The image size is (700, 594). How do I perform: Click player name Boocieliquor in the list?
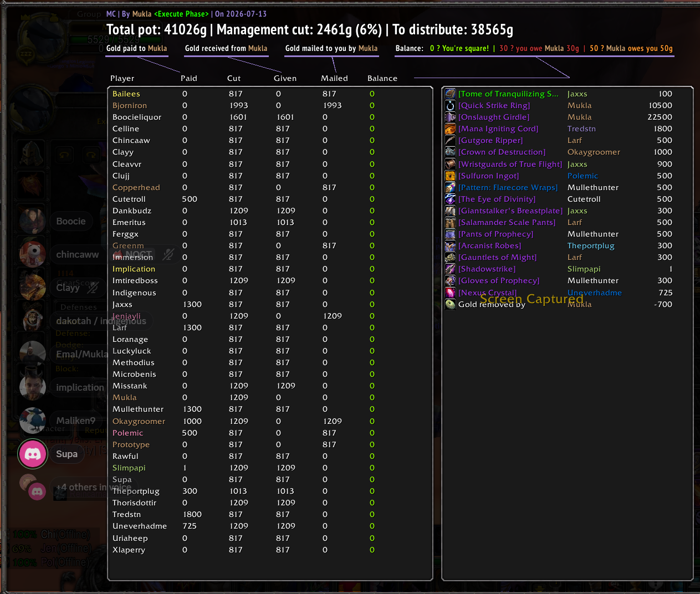click(x=137, y=117)
